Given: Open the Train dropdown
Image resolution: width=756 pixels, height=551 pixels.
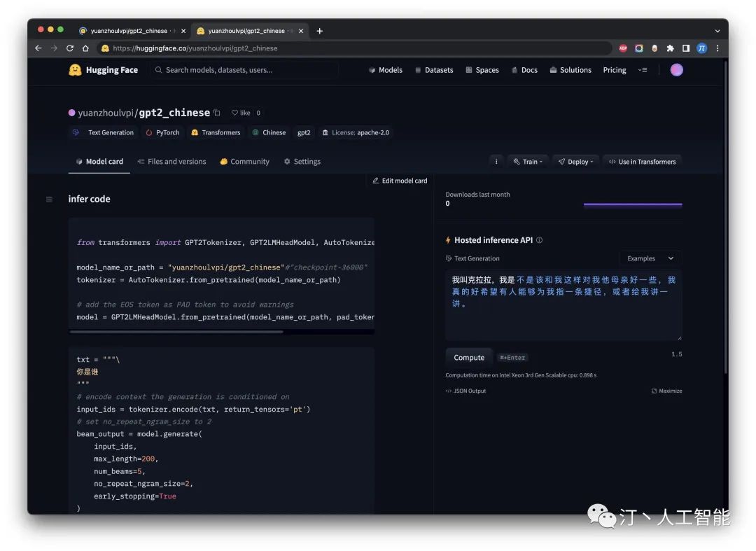Looking at the screenshot, I should pos(528,162).
